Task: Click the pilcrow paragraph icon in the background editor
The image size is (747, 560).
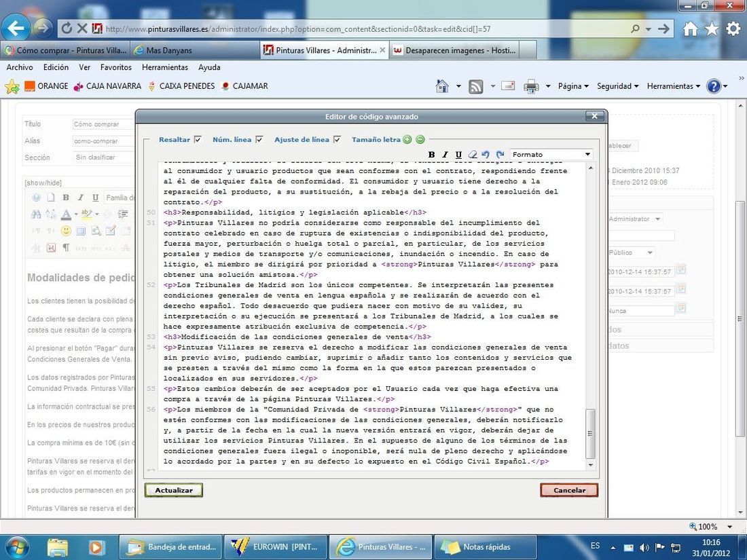Action: (66, 248)
